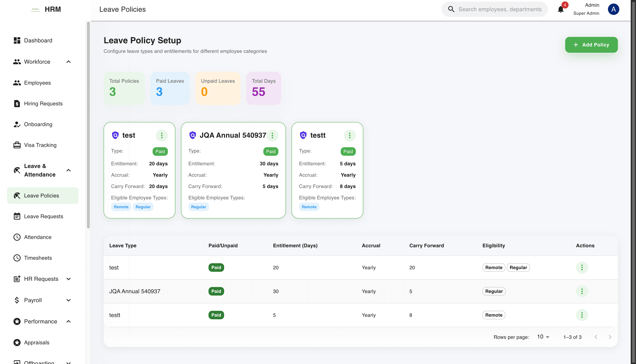Collapse the Leave & Attendance chevron
Screen dimensions: 636x364
tap(68, 170)
